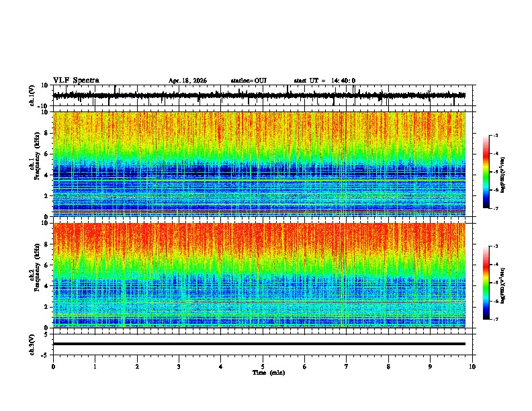This screenshot has width=532, height=411.
Task: Click the ch.3(V) axis label
Action: pos(32,345)
